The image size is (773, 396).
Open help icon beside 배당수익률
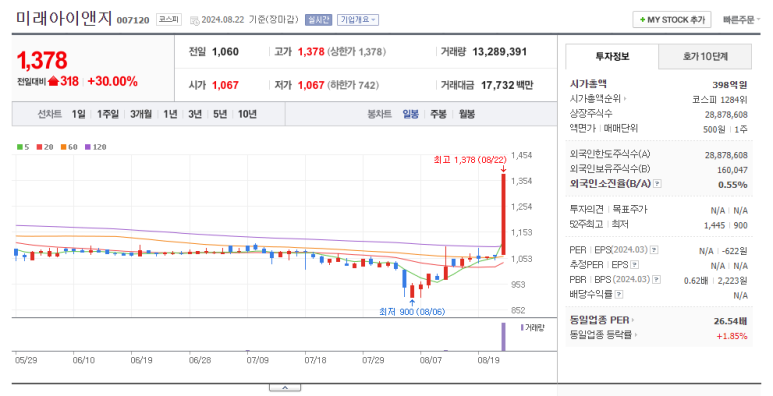coord(619,294)
